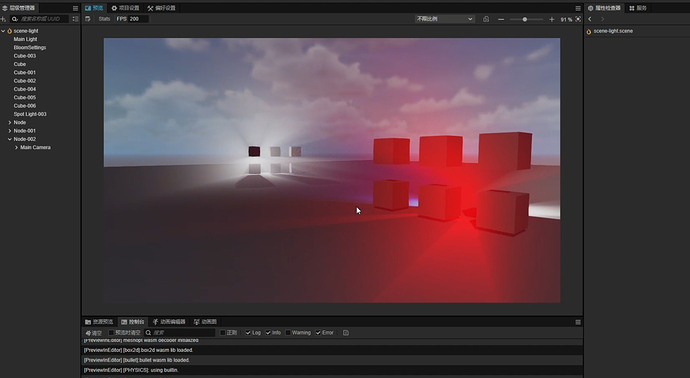Select Main Light in hierarchy
Image resolution: width=690 pixels, height=378 pixels.
[x=26, y=39]
